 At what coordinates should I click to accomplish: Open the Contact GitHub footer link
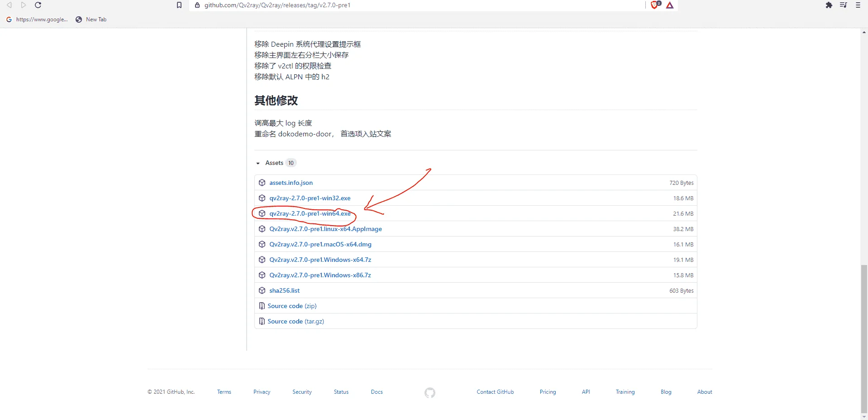coord(495,392)
